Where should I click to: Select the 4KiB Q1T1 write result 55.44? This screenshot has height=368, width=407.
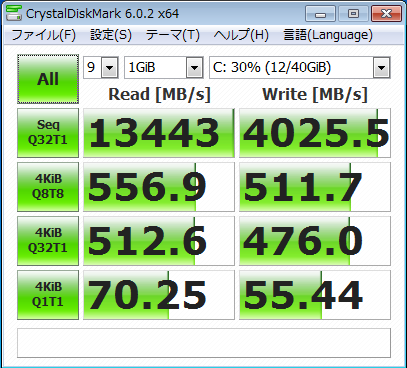[x=315, y=295]
